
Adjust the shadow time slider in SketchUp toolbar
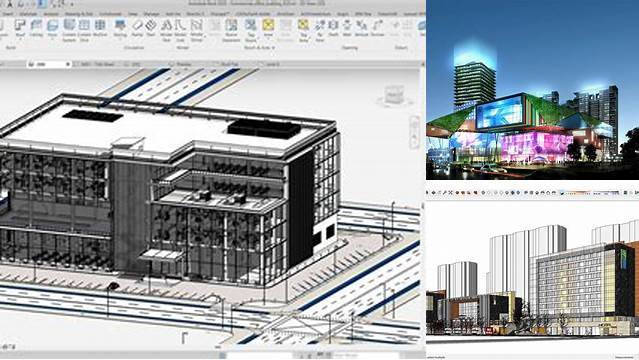tap(576, 192)
